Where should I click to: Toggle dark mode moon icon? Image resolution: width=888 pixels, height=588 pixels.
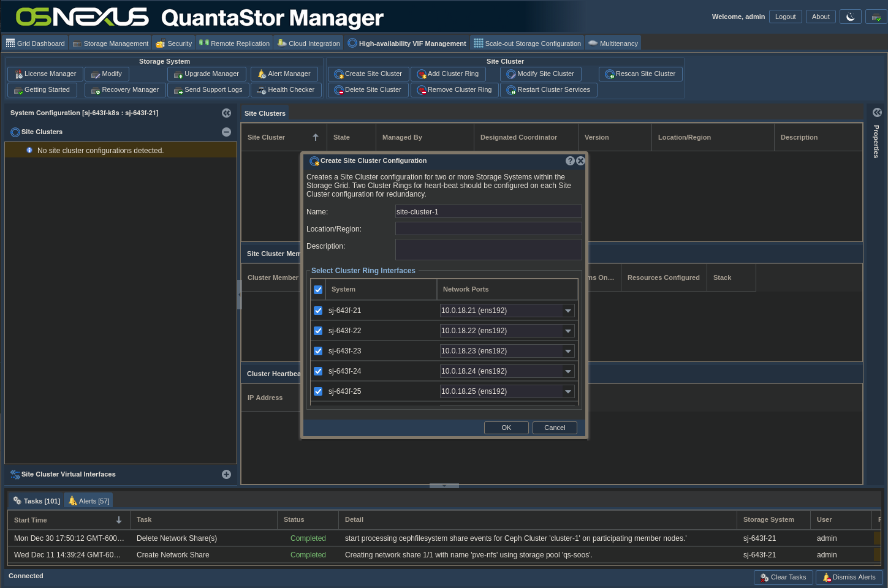point(850,17)
